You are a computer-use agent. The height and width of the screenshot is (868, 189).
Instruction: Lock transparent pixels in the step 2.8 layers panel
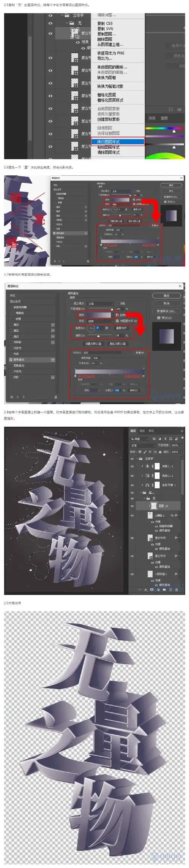[139, 452]
